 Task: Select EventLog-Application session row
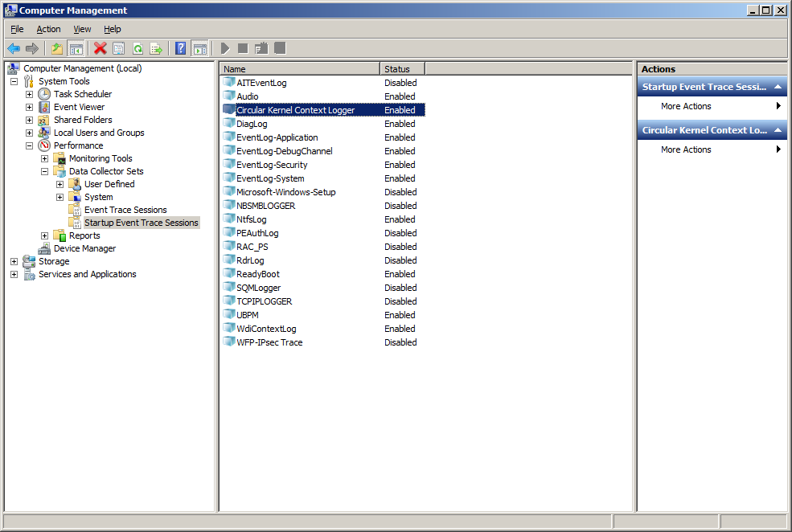tap(323, 137)
